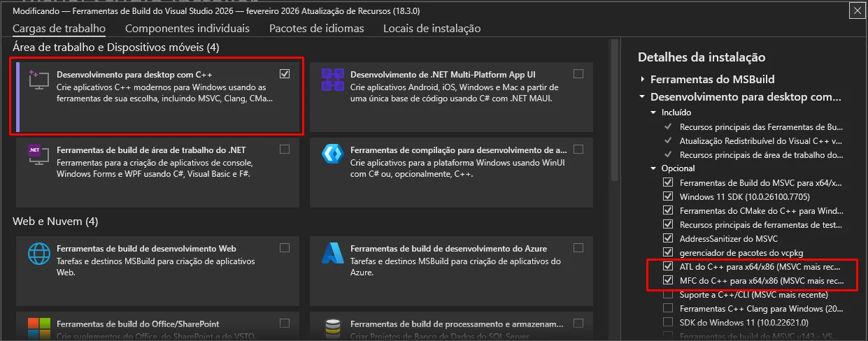868x341 pixels.
Task: Uncheck Desenvolvimento para desktop com C++ workload
Action: click(x=284, y=74)
